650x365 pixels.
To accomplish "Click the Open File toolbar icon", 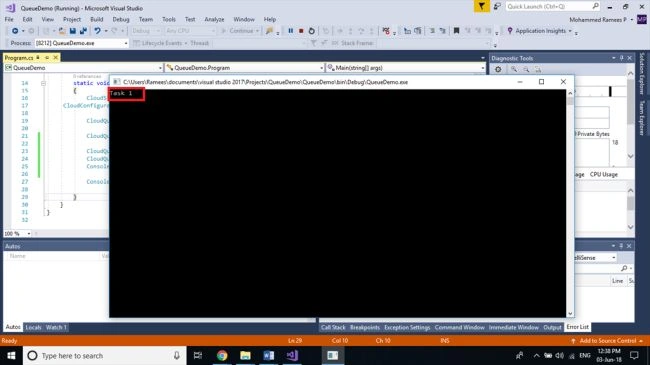I will tap(62, 31).
